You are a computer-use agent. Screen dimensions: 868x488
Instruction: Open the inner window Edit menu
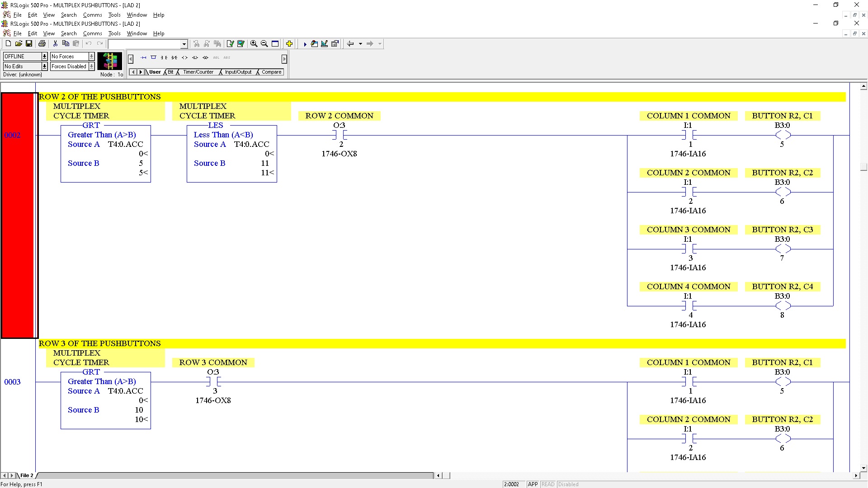pyautogui.click(x=33, y=33)
